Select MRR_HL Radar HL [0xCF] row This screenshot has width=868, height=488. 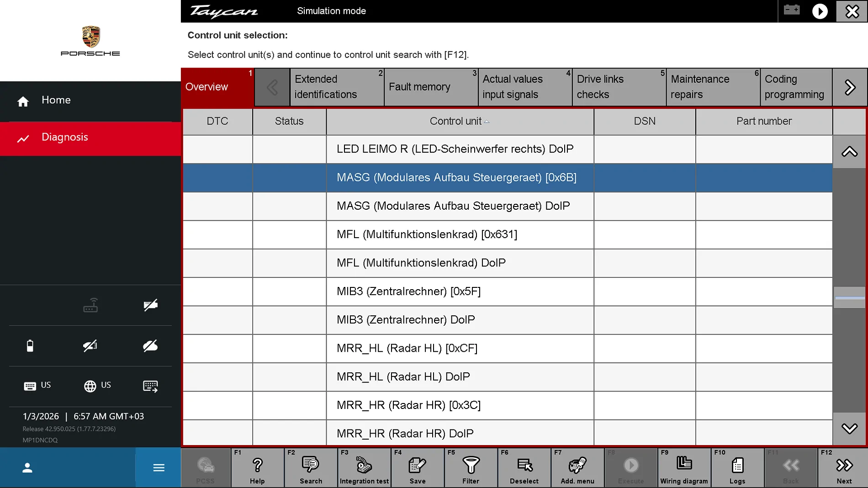[508, 349]
